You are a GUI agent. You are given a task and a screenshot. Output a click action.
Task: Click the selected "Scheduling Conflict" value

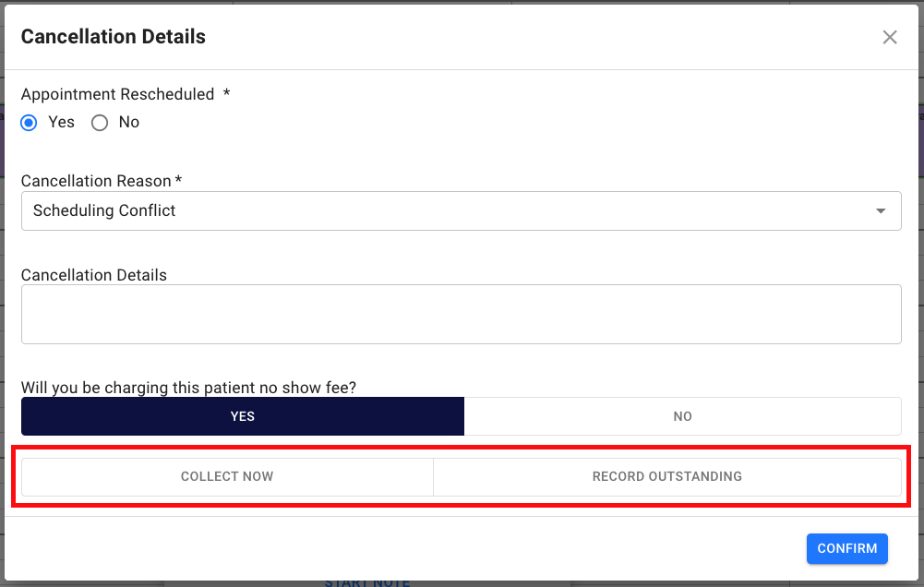coord(104,211)
